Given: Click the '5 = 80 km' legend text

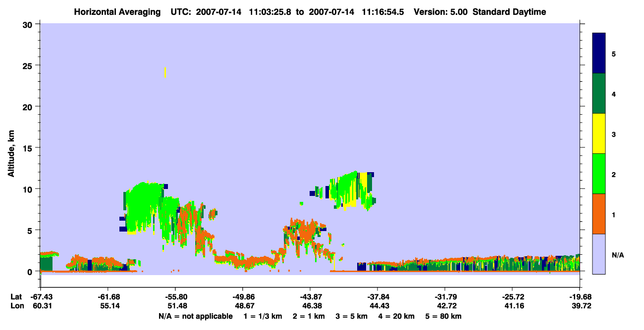Looking at the screenshot, I should click(444, 316).
